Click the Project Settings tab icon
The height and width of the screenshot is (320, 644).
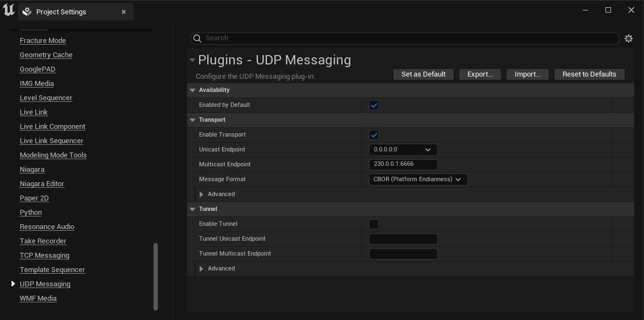[27, 12]
